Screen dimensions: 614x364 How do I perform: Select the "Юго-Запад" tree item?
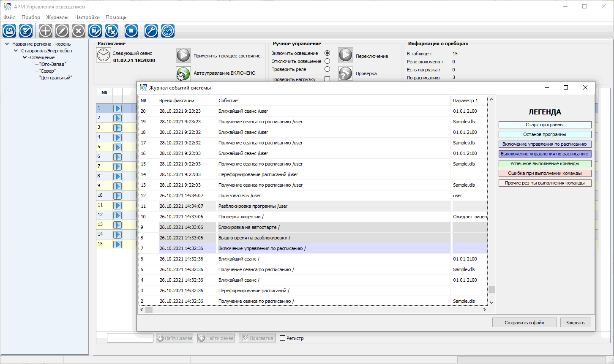[x=53, y=64]
